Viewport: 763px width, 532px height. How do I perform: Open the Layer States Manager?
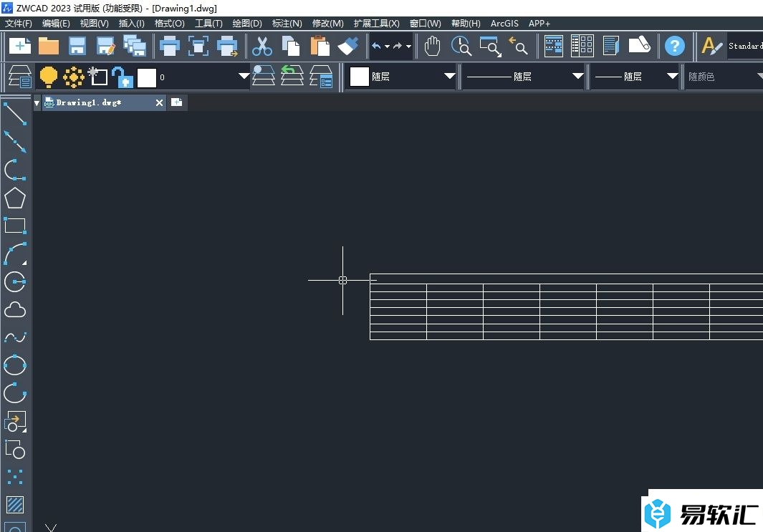(321, 77)
